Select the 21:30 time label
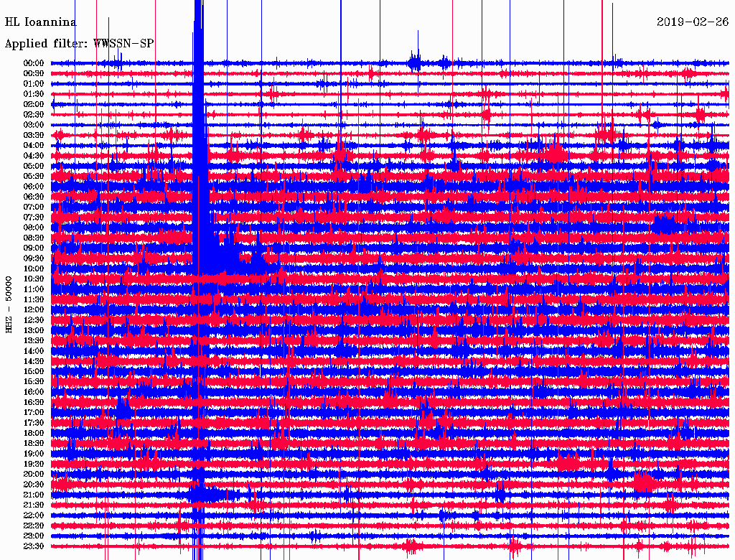This screenshot has height=560, width=735. click(34, 505)
